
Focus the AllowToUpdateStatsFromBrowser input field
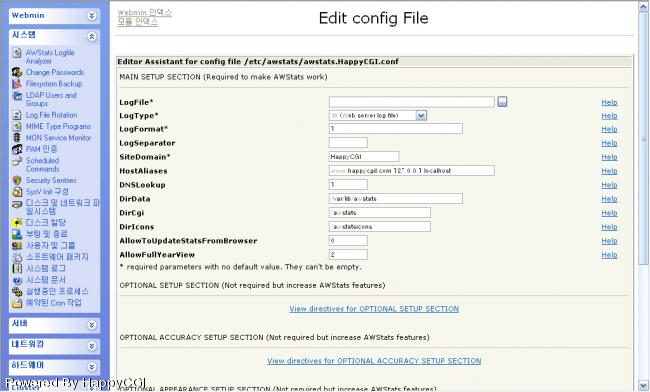tap(348, 241)
